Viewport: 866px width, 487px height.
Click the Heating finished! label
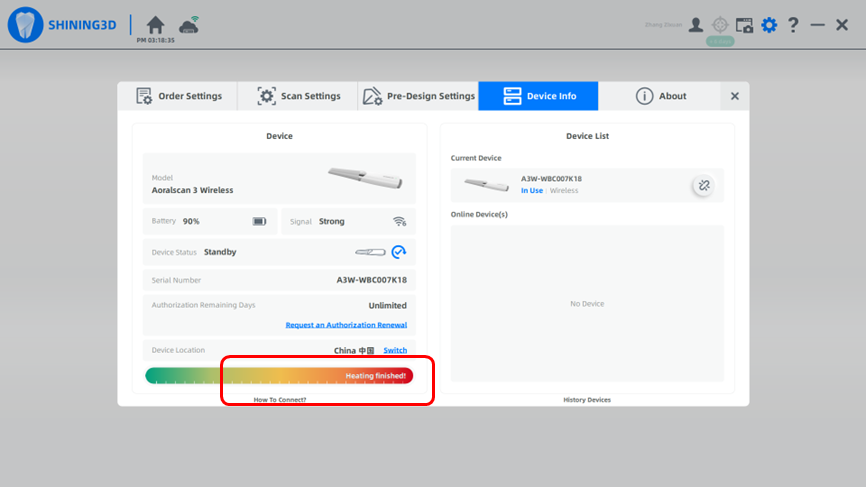pos(376,375)
